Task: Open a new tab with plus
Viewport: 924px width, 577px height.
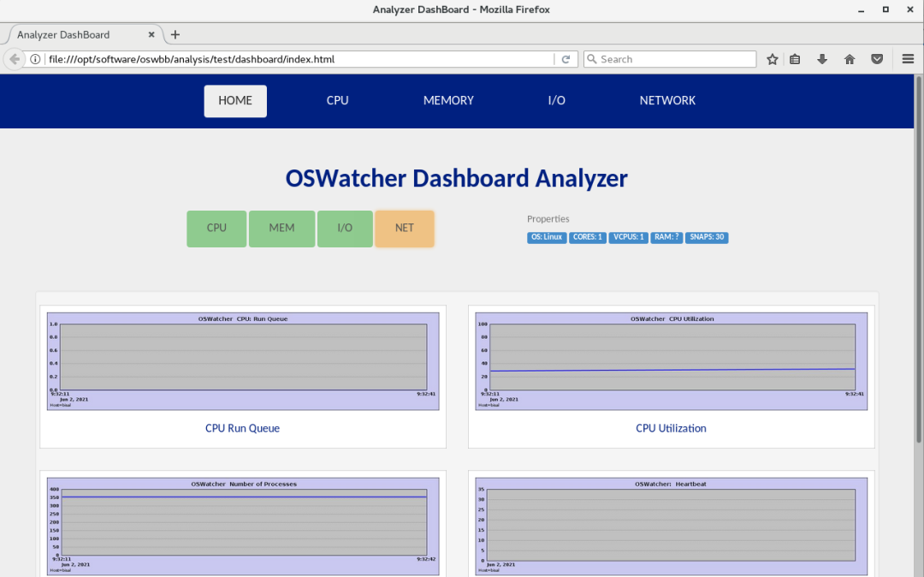Action: 175,35
